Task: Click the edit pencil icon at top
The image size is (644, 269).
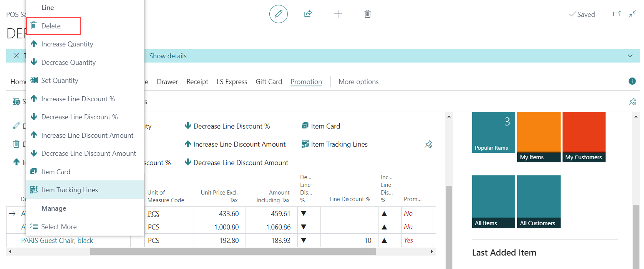Action: [x=279, y=14]
